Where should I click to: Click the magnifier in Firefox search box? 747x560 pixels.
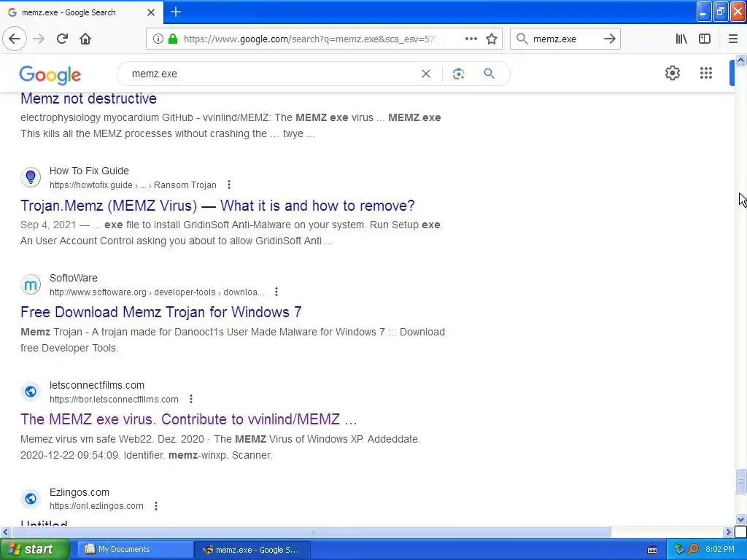pyautogui.click(x=522, y=39)
